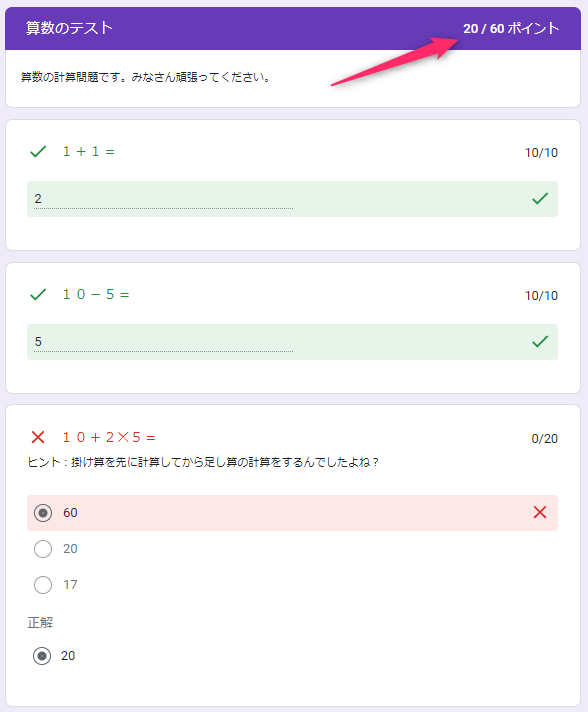
Task: Click the red X in the 60 answer row
Action: click(540, 512)
